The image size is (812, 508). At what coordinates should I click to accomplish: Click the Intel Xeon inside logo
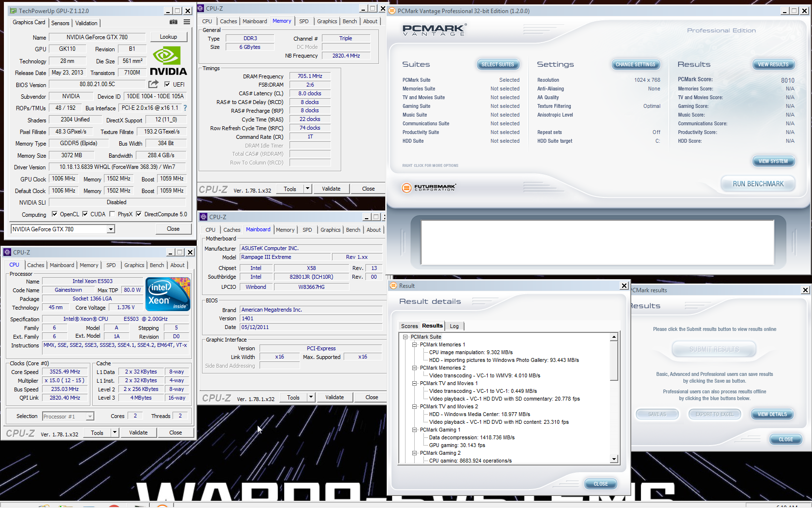pos(168,294)
